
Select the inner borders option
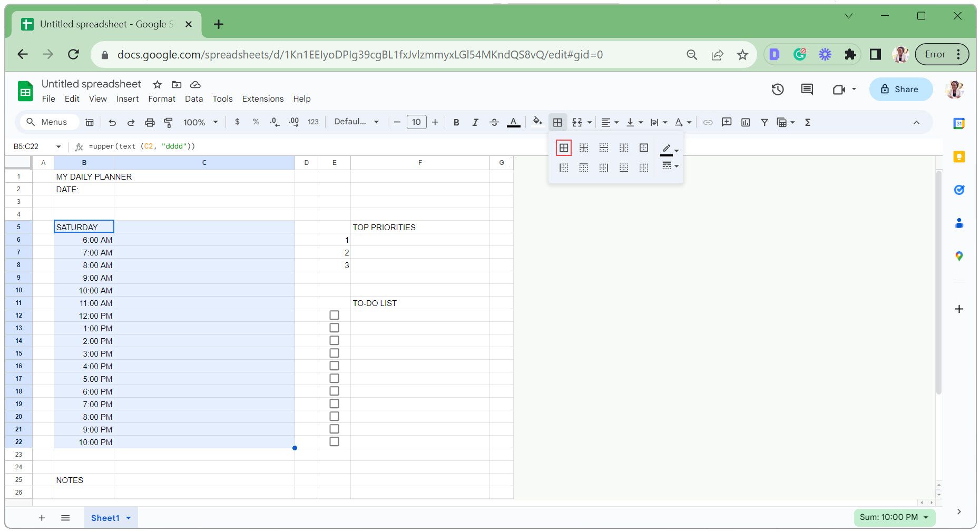584,147
